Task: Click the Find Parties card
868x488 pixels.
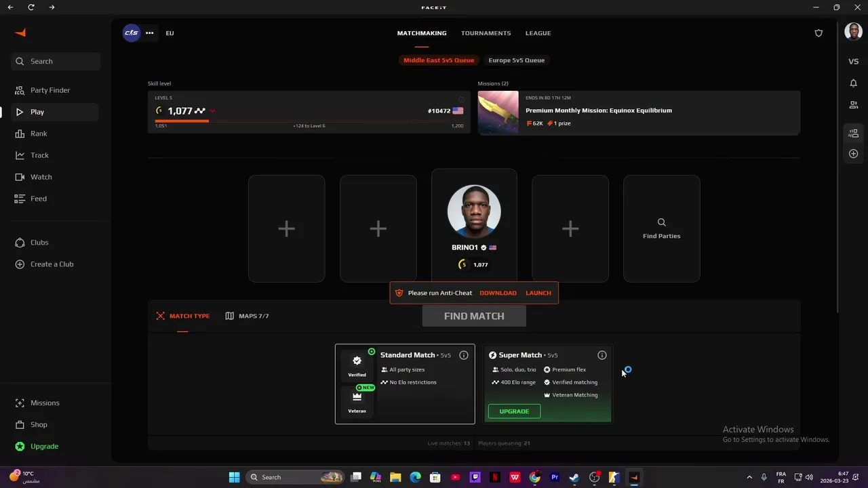Action: point(662,228)
